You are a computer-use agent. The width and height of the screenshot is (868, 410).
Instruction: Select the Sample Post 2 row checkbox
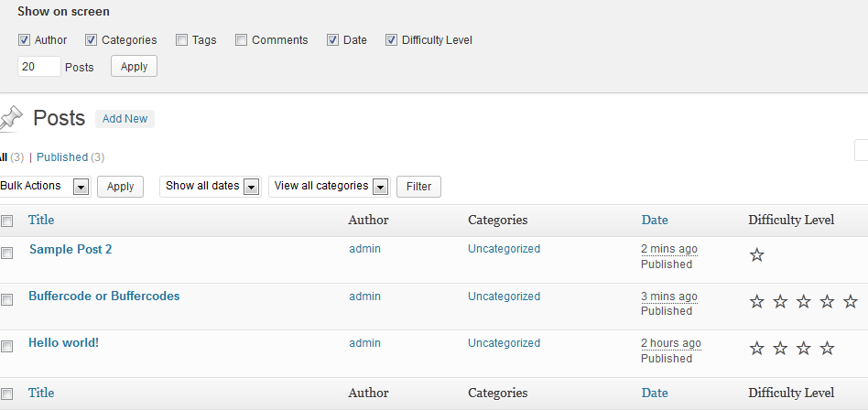pyautogui.click(x=6, y=253)
